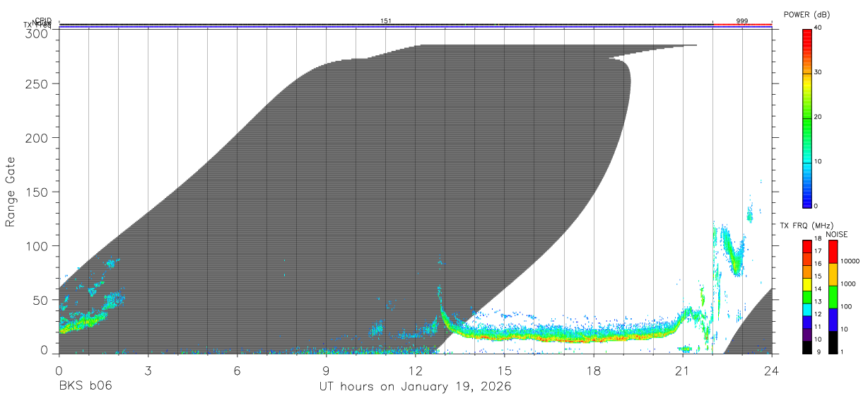Click the 40 tick on POWER color bar

(819, 28)
